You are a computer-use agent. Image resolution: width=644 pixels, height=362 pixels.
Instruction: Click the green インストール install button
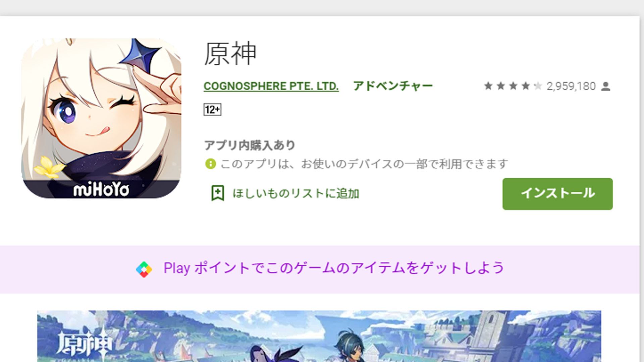(x=557, y=194)
